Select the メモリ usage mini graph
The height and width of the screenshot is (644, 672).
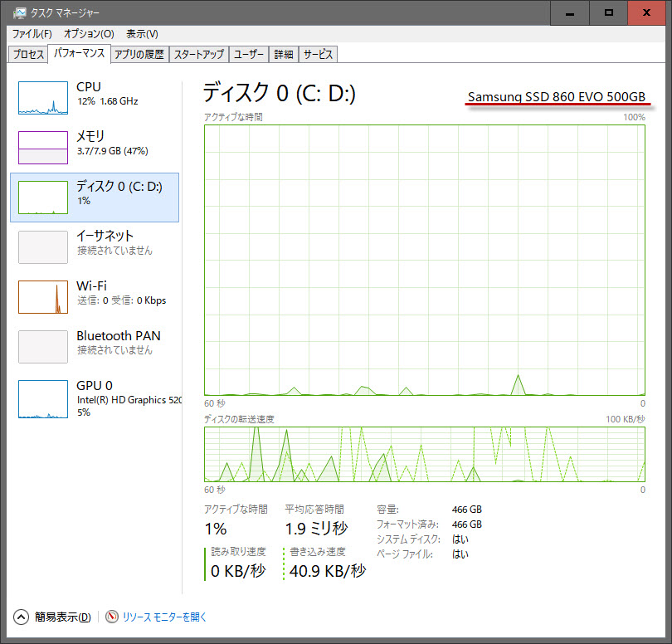(43, 148)
